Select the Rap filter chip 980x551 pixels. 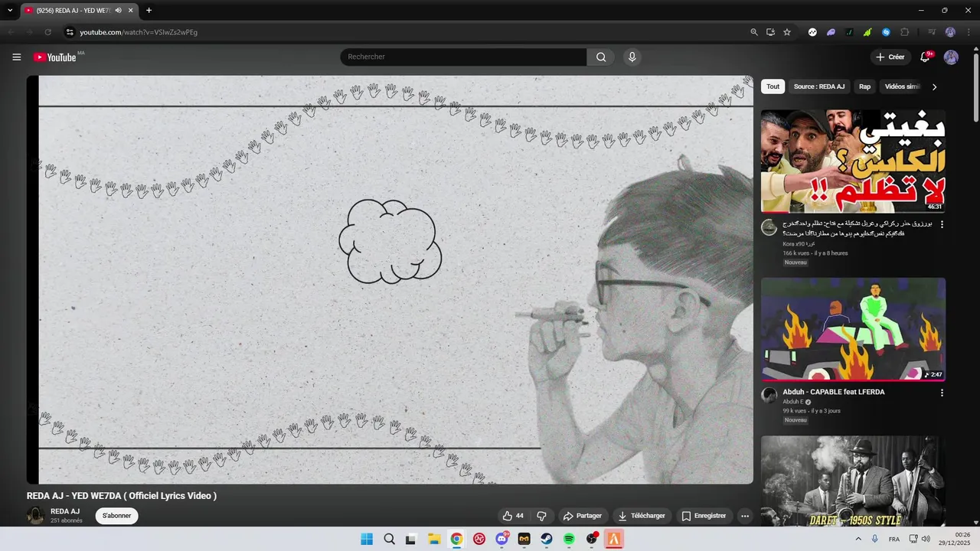point(864,87)
